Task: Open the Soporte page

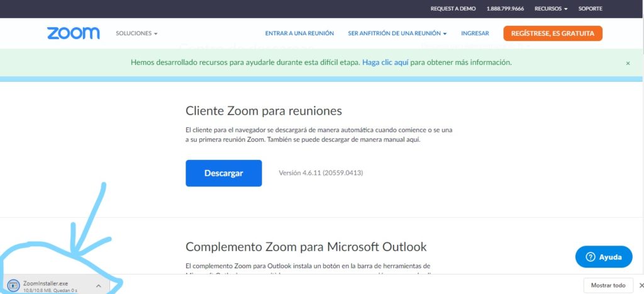Action: coord(590,9)
